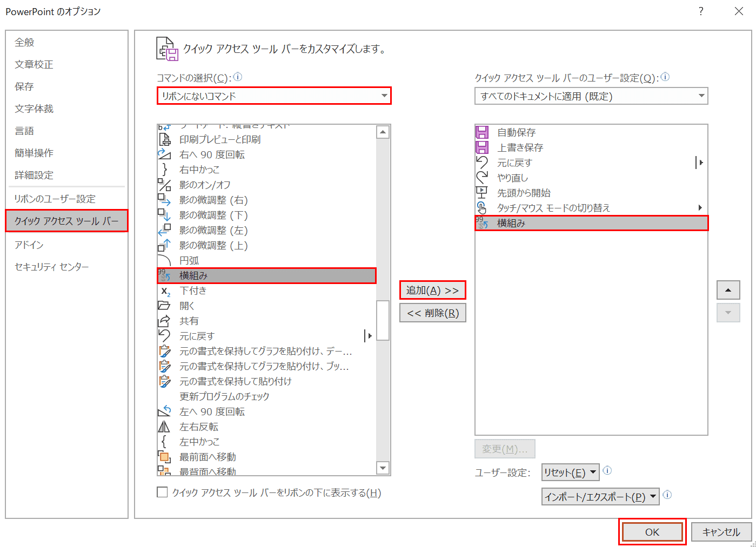Click the redo icon beside やり直し
This screenshot has width=756, height=547.
pyautogui.click(x=482, y=178)
